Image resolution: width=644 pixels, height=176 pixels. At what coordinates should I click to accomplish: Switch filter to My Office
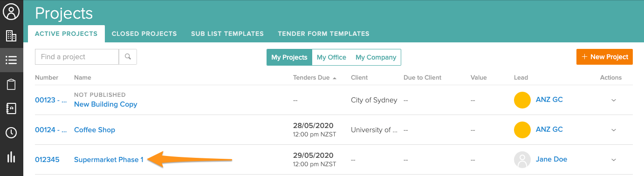pyautogui.click(x=331, y=57)
